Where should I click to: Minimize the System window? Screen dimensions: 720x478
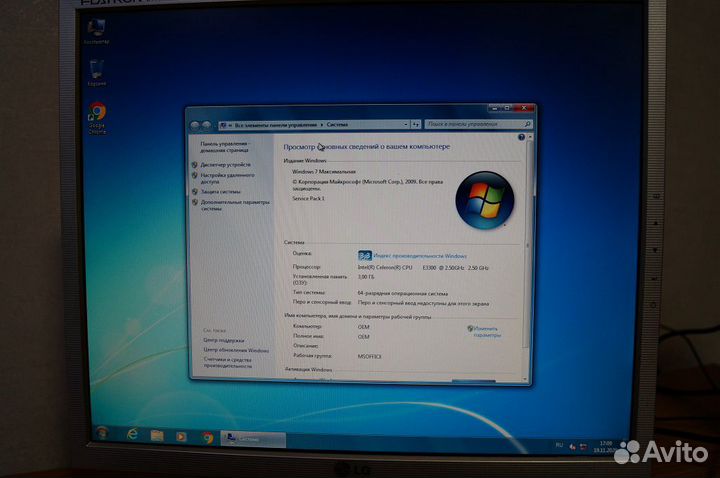[494, 108]
